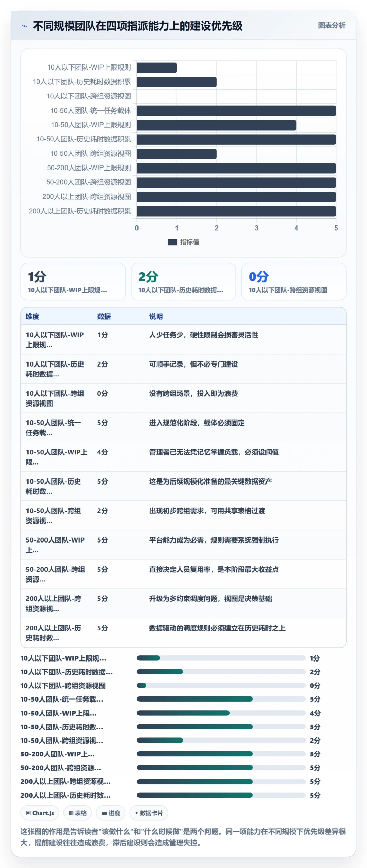Image resolution: width=367 pixels, height=868 pixels.
Task: Click the chart bar for 10-50人团队-WIP上限规则
Action: point(217,125)
